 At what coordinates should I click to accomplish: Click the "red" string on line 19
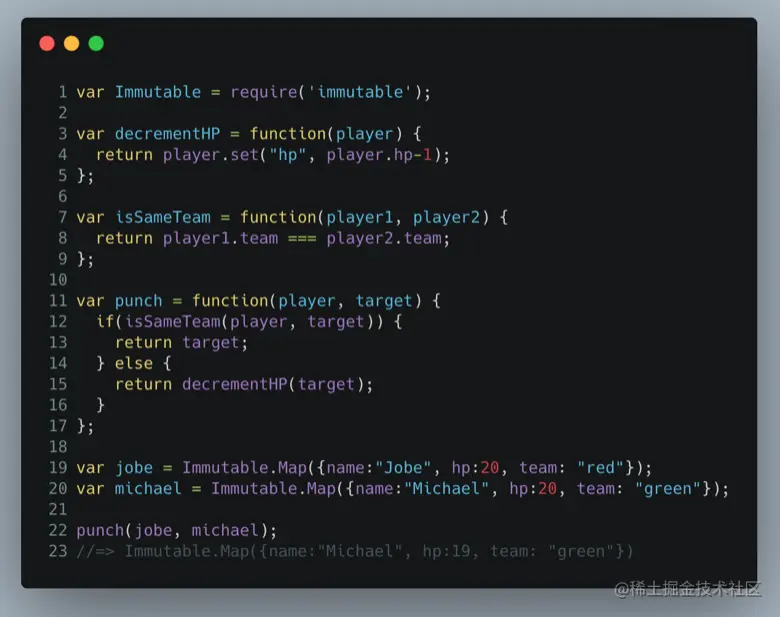[600, 468]
